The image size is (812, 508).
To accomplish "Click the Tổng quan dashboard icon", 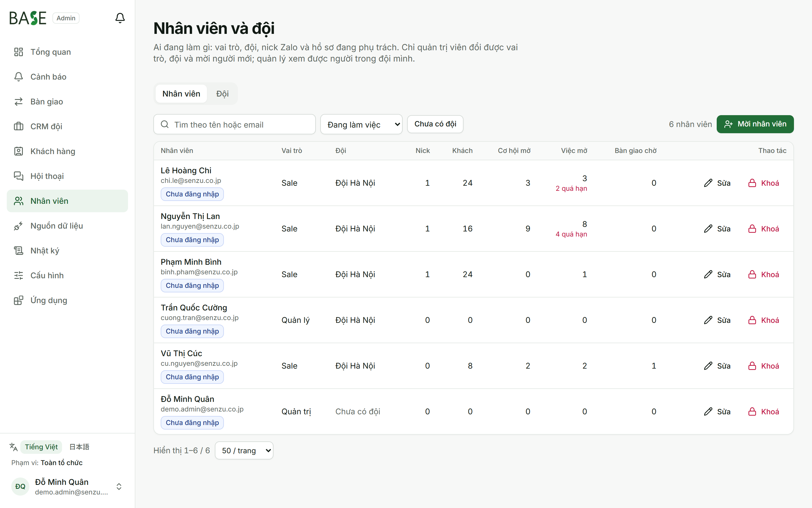I will tap(18, 52).
